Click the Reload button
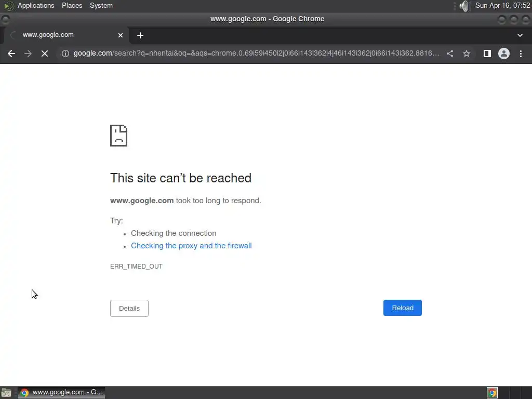The image size is (532, 399). point(403,308)
